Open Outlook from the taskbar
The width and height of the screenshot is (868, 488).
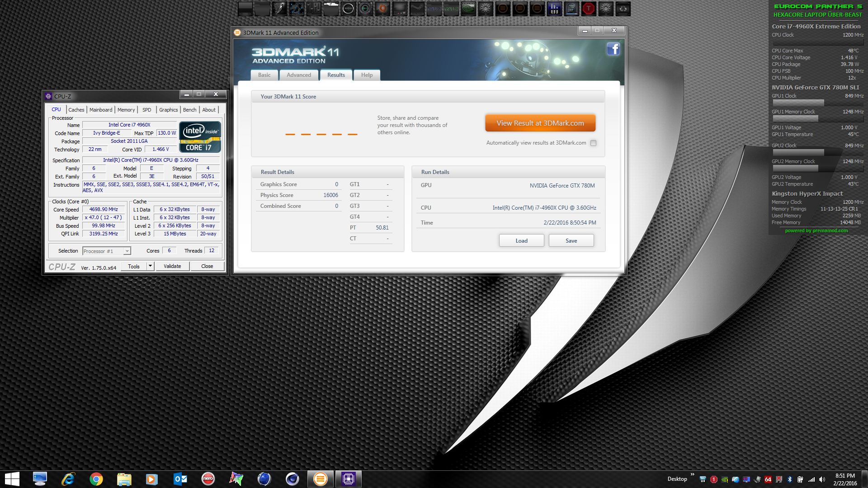[x=180, y=479]
